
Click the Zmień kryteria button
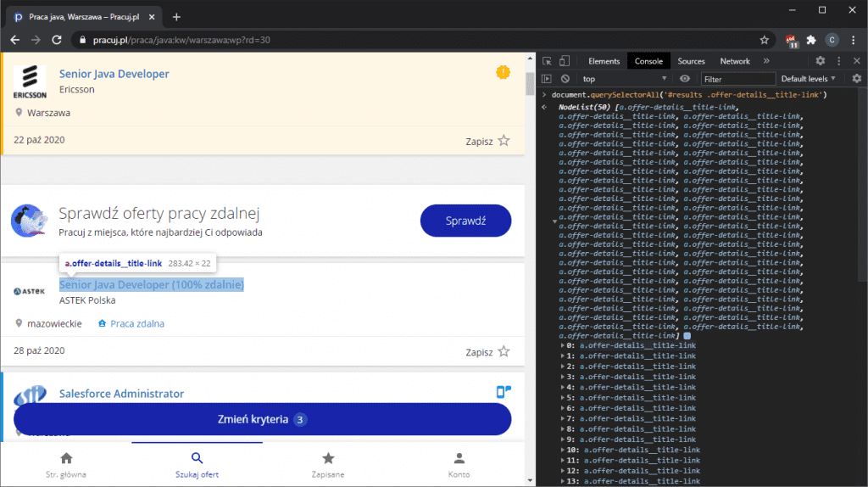pos(263,419)
